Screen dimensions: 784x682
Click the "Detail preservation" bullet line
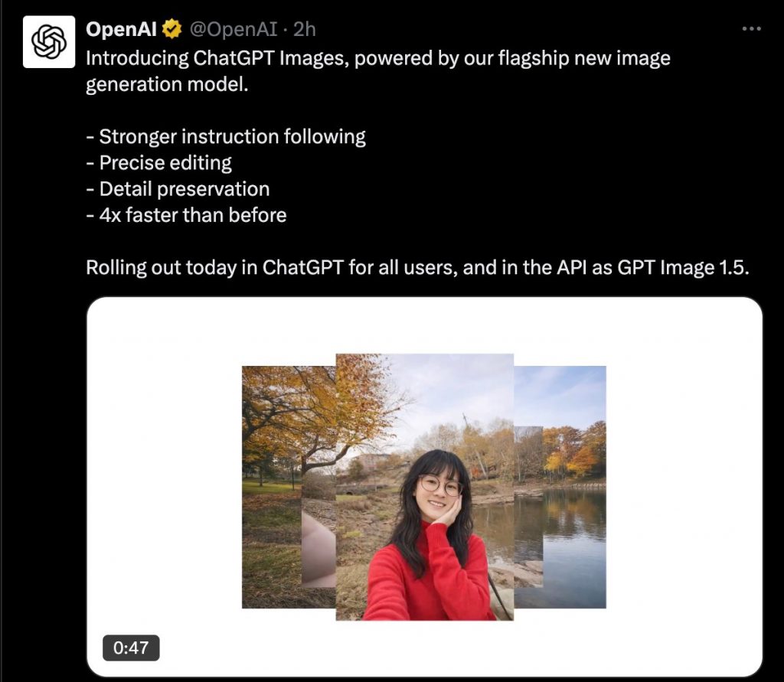coord(178,189)
